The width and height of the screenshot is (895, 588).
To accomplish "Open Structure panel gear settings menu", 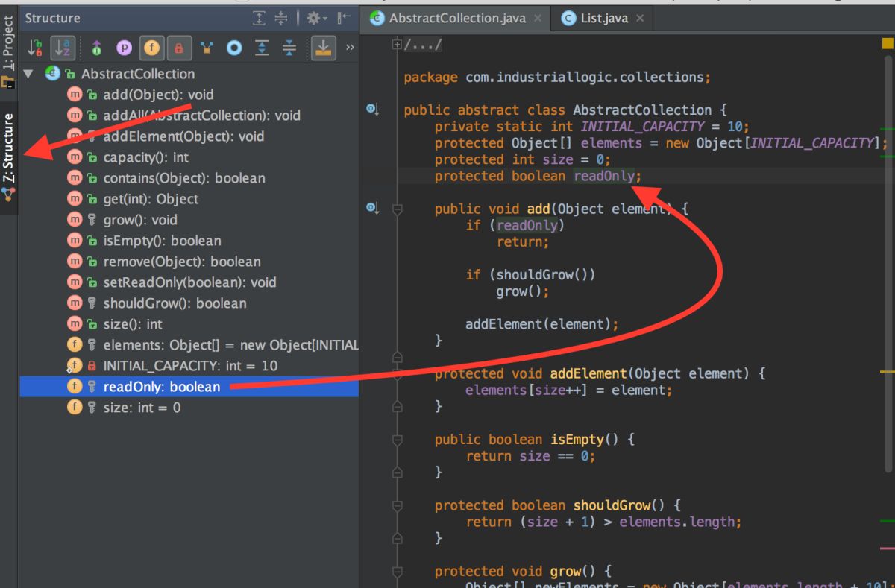I will [316, 18].
